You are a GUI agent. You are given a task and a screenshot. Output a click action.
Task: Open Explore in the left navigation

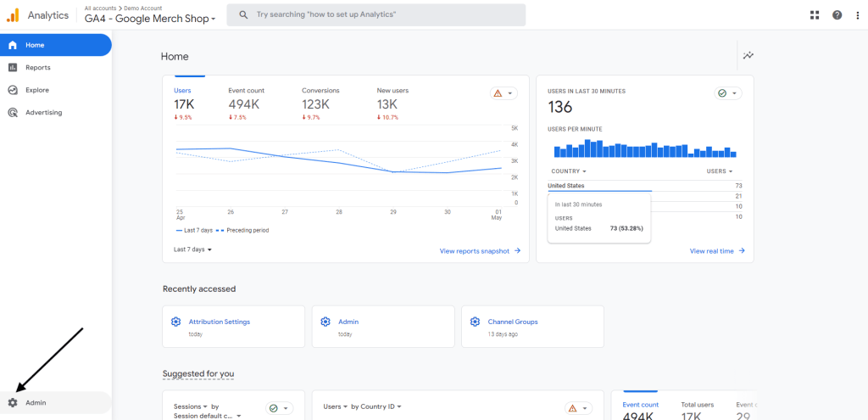[37, 90]
